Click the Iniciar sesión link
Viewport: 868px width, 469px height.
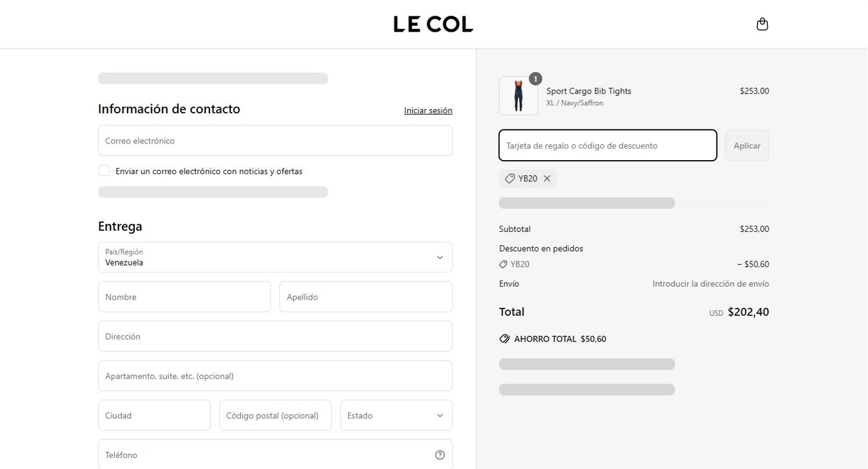pyautogui.click(x=428, y=110)
